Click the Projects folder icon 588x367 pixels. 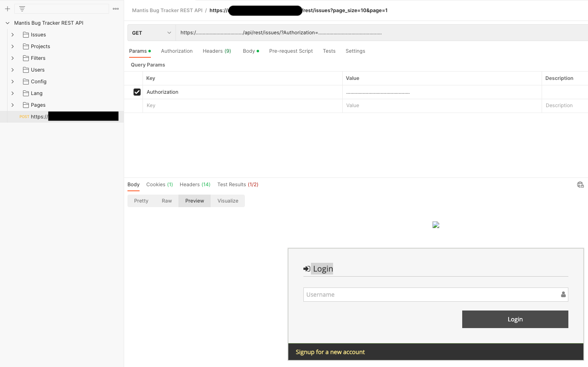point(26,46)
